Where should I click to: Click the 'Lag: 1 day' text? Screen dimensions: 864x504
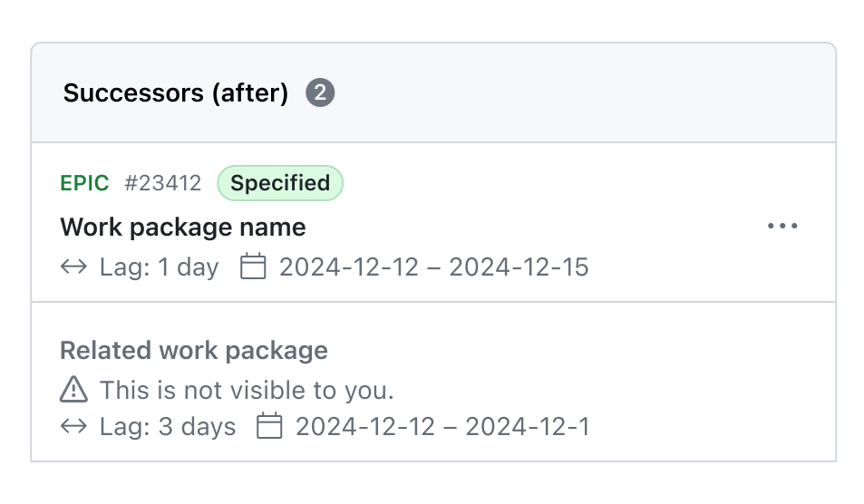[x=160, y=267]
